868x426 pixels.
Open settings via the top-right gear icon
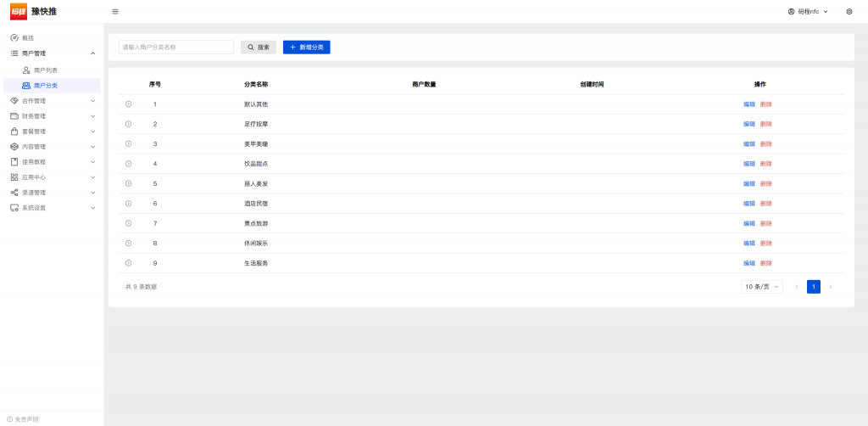pos(849,12)
